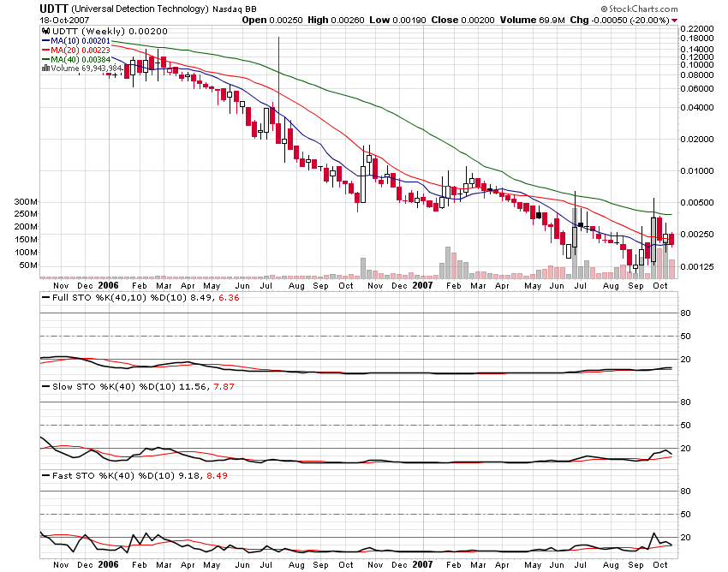
Task: Click the volume bars icon in legend
Action: click(x=45, y=67)
